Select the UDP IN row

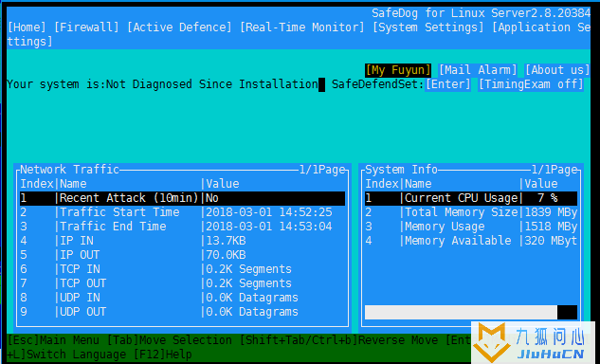click(x=183, y=298)
